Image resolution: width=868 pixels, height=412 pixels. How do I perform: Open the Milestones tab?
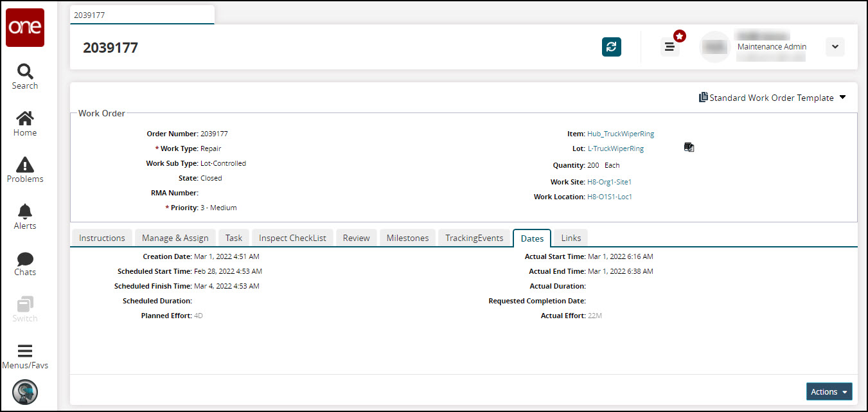click(x=407, y=238)
